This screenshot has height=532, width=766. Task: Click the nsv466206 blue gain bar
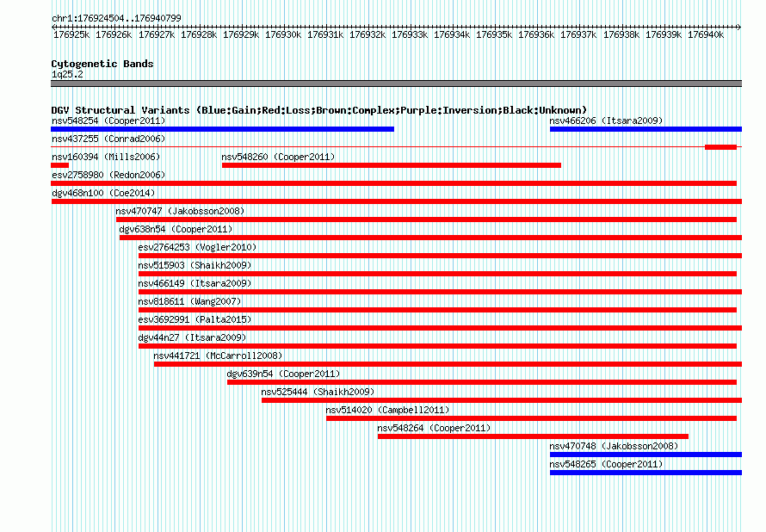[x=646, y=129]
